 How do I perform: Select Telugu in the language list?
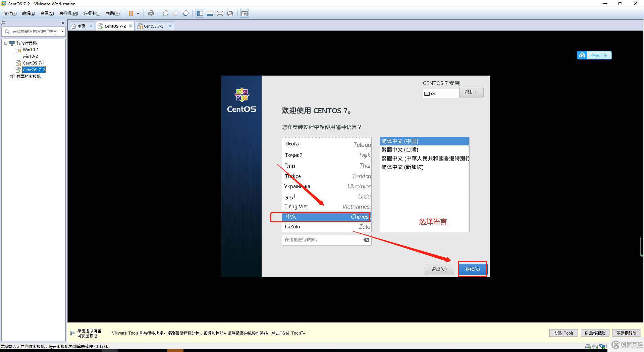[x=326, y=144]
